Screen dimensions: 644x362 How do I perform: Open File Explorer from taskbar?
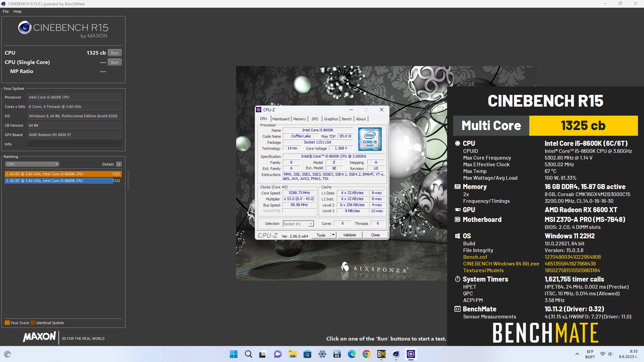point(292,354)
